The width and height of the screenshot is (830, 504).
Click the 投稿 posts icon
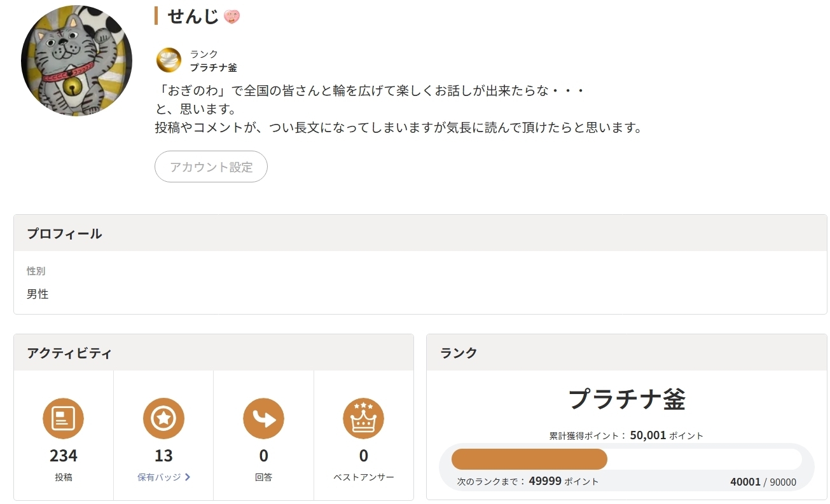[63, 418]
